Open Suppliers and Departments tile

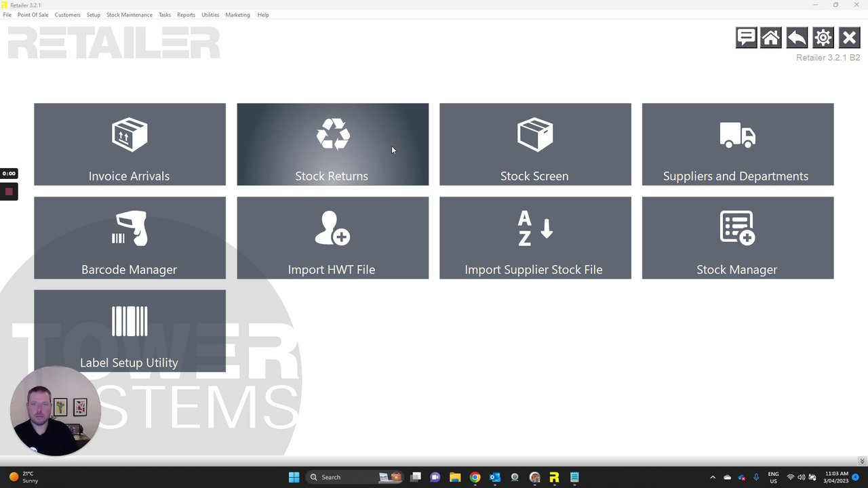coord(738,144)
